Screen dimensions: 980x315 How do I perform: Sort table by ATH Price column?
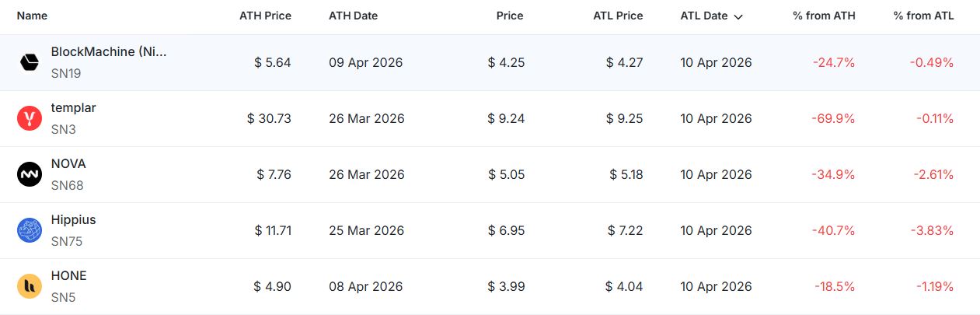pos(265,16)
